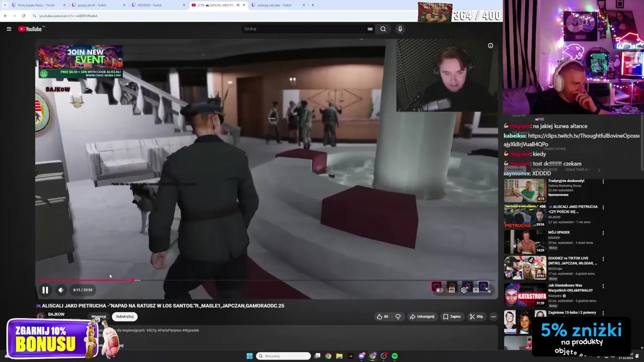Open Discord from the taskbar
Image resolution: width=644 pixels, height=362 pixels.
click(x=361, y=356)
